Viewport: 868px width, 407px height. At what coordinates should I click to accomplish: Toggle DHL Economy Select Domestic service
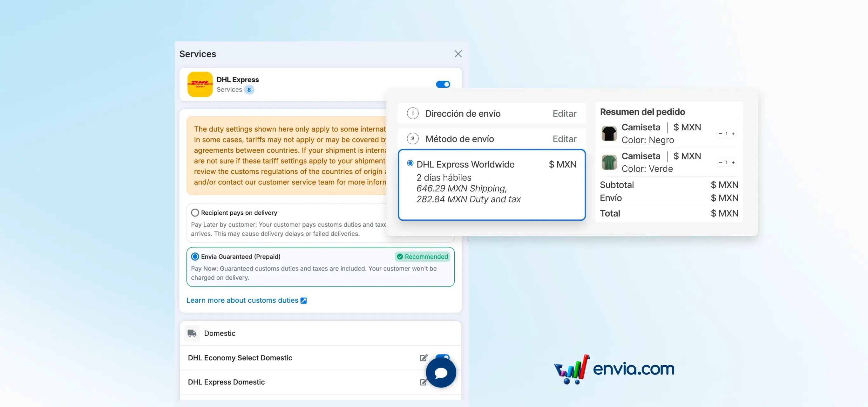pos(443,357)
